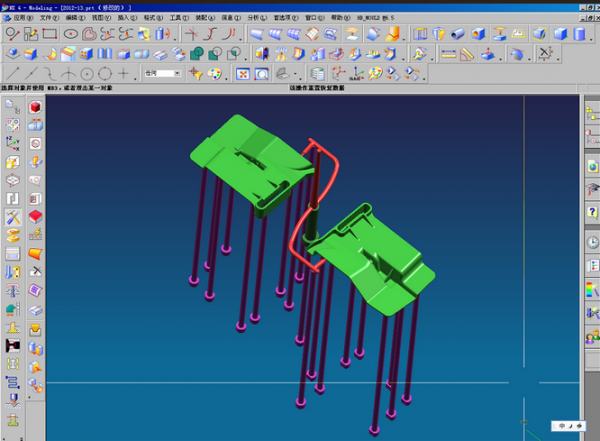Expand the analysis toolbar options arrow
The width and height of the screenshot is (600, 441).
click(x=501, y=59)
